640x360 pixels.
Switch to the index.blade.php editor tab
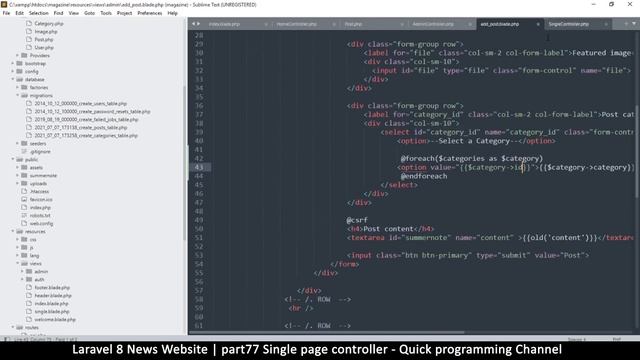coord(224,24)
